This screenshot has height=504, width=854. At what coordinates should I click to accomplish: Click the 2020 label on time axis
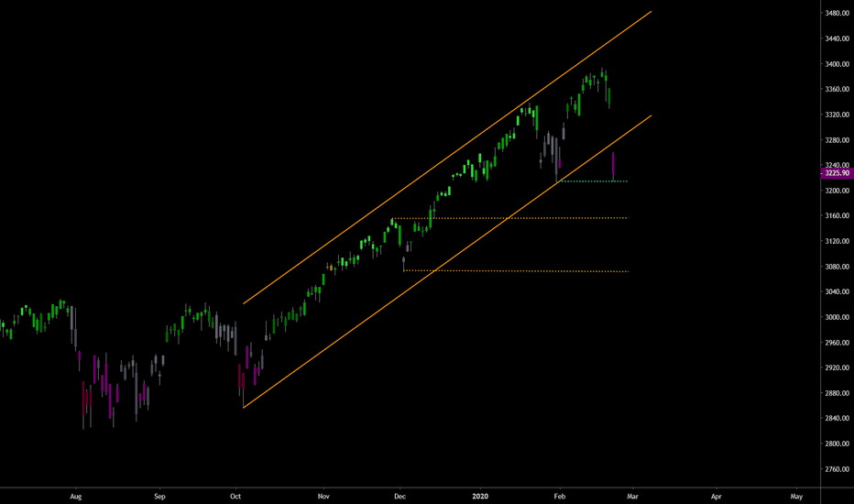pos(480,497)
